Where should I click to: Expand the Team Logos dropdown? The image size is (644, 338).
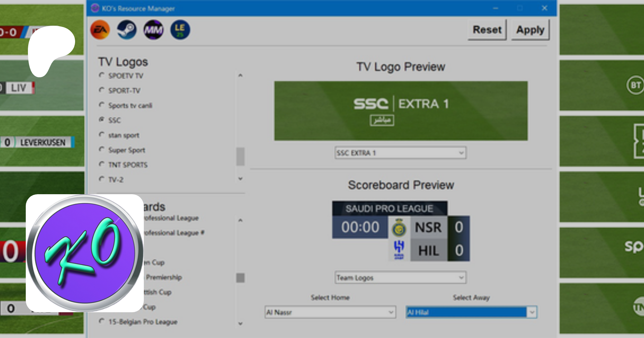coord(400,278)
